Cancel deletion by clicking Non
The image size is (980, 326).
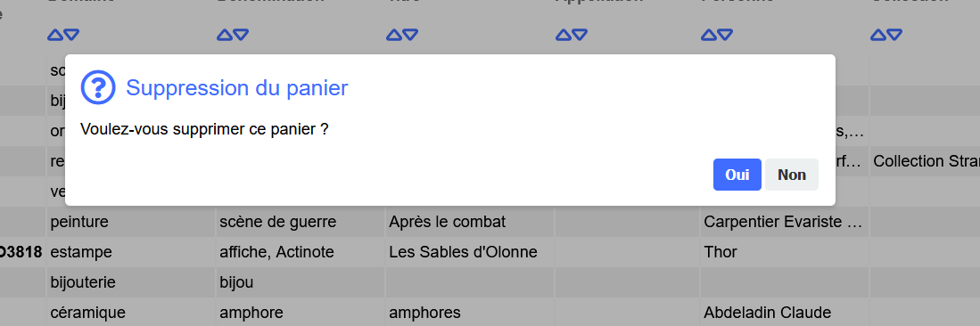pyautogui.click(x=791, y=175)
